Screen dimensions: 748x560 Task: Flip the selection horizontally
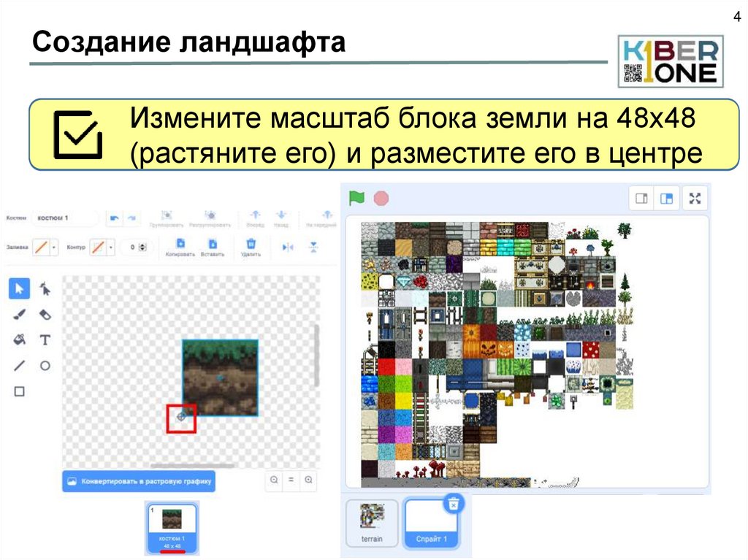click(288, 247)
